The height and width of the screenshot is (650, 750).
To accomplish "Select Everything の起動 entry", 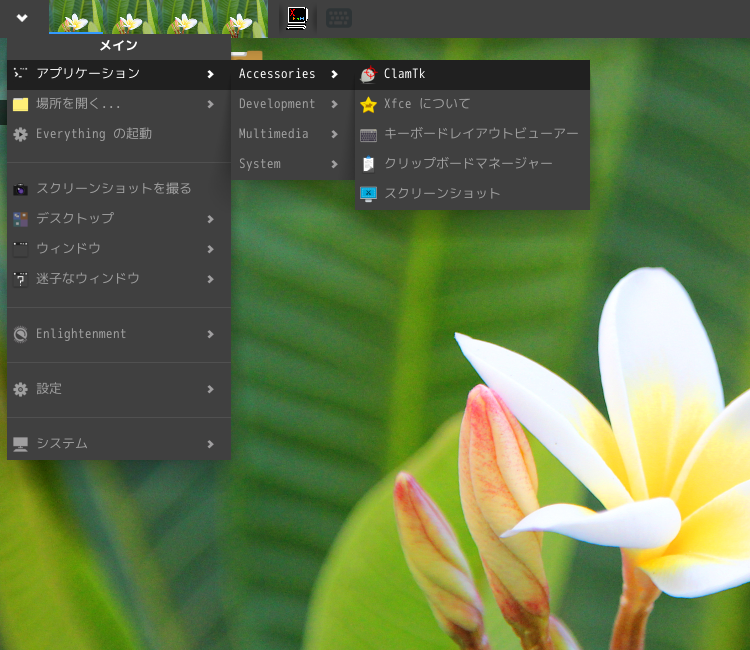I will click(119, 134).
